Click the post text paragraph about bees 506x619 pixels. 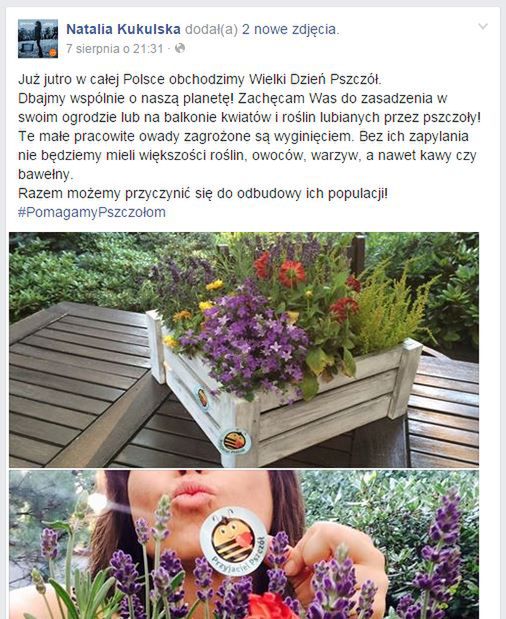coord(249,136)
